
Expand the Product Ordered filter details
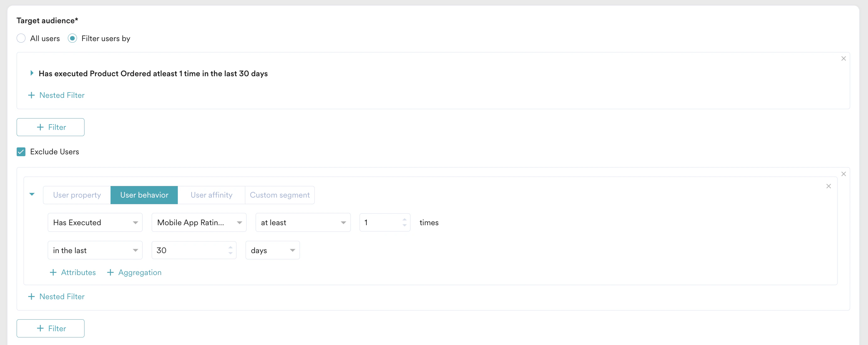[x=32, y=73]
